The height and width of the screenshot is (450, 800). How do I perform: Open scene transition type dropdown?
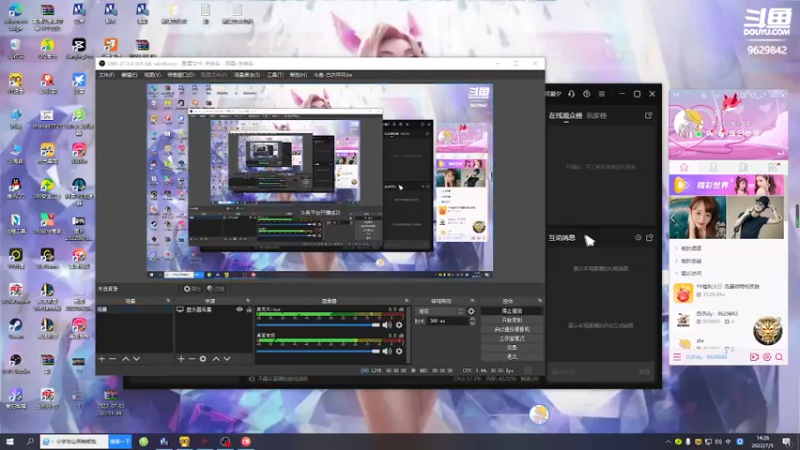[440, 311]
